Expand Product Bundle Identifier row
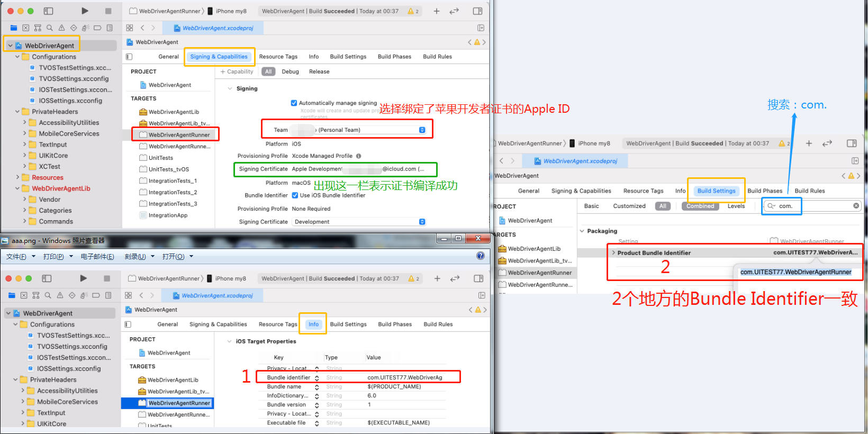 (x=613, y=252)
